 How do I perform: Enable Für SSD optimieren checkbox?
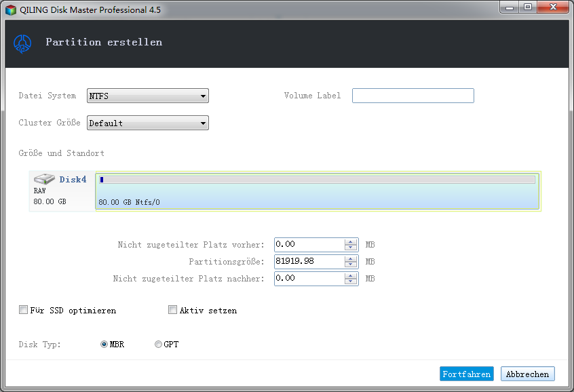tap(24, 310)
